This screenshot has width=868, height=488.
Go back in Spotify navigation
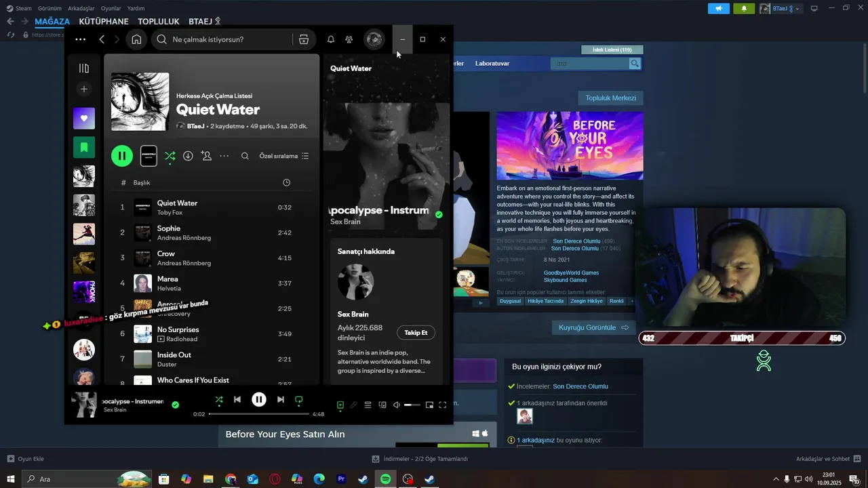pyautogui.click(x=102, y=39)
